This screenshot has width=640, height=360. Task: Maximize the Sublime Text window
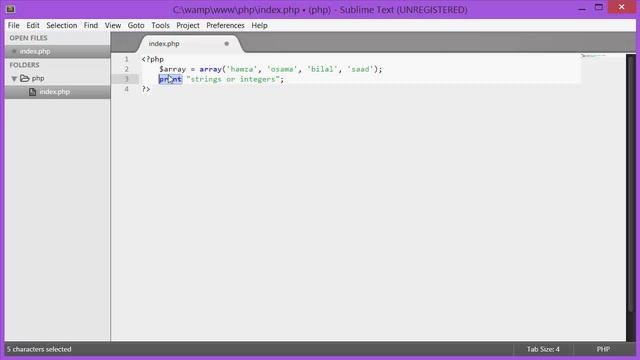point(598,7)
